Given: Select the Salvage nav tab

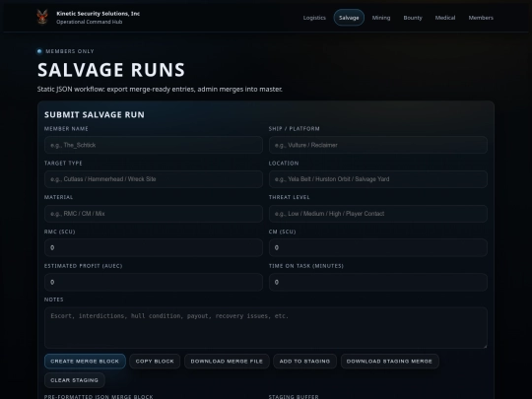Looking at the screenshot, I should (349, 18).
